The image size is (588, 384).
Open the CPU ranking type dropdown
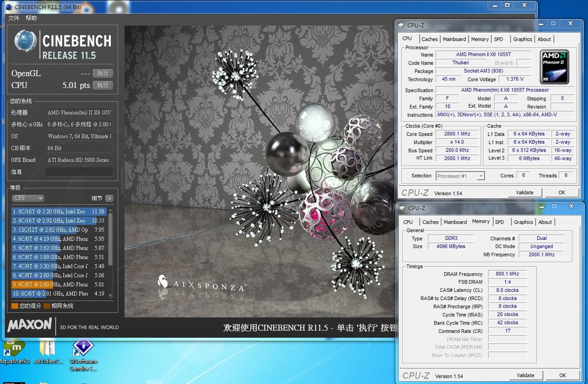(x=28, y=198)
